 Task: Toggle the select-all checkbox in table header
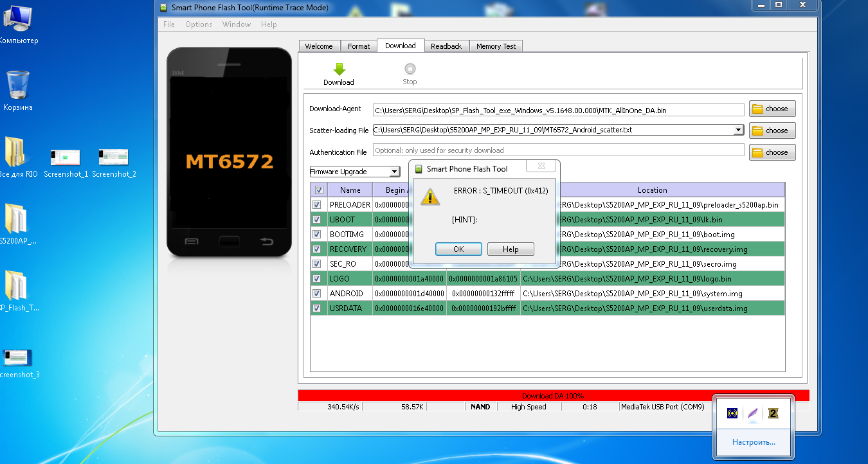pyautogui.click(x=319, y=190)
